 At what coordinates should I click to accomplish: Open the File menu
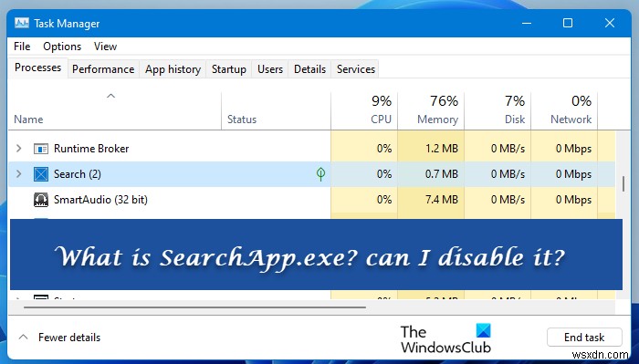[22, 47]
